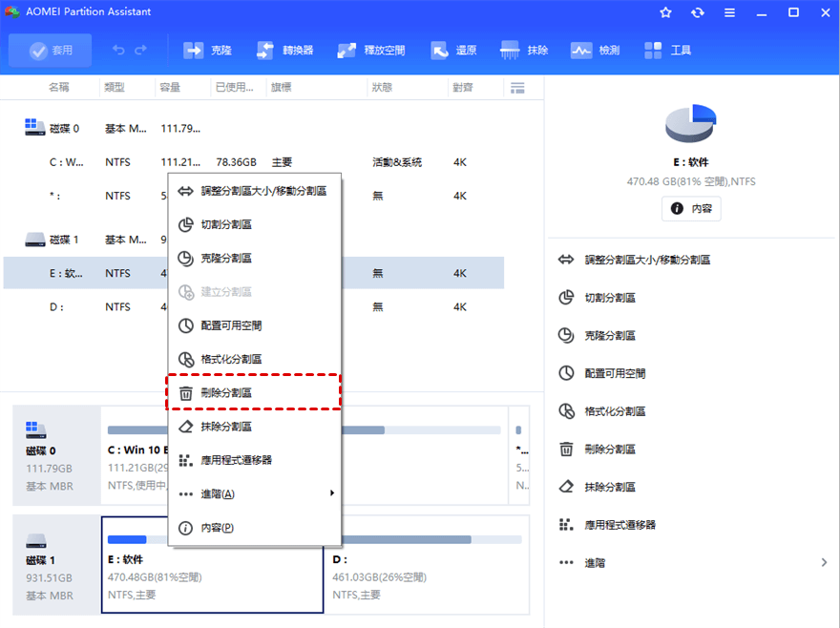The image size is (840, 628).
Task: Expand 進階(A) submenu in context menu
Action: pos(255,494)
